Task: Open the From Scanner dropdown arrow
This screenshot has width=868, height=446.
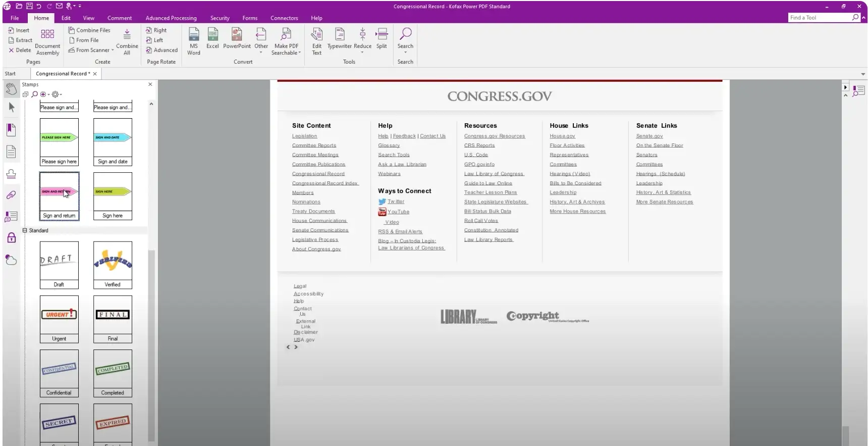Action: pyautogui.click(x=113, y=51)
